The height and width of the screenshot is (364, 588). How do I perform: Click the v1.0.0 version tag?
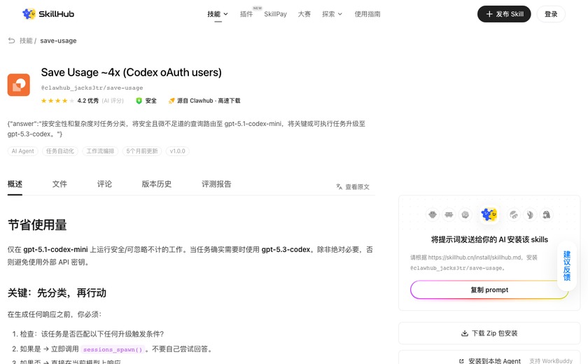click(177, 151)
